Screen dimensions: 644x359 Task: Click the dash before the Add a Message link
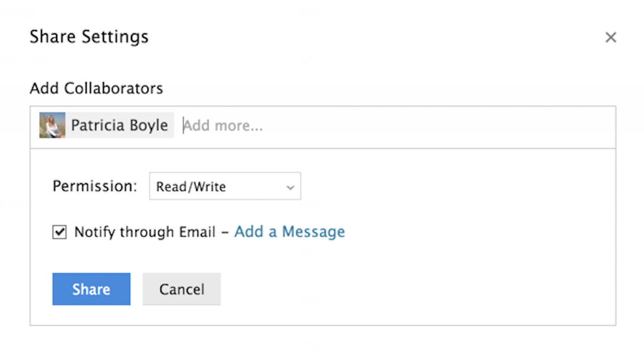pyautogui.click(x=224, y=232)
